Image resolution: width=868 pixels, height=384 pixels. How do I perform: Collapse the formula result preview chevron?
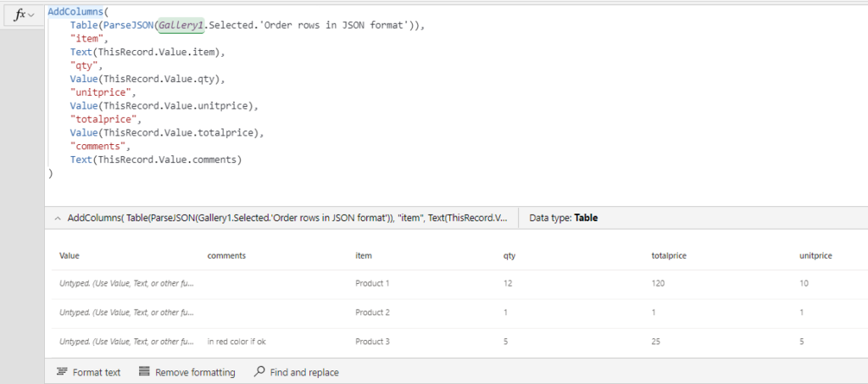(x=57, y=218)
